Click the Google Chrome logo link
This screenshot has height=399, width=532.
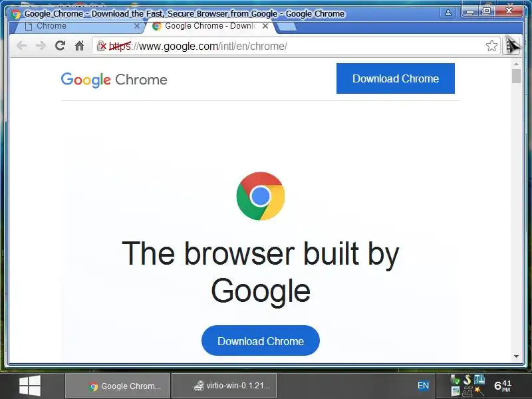coord(114,80)
